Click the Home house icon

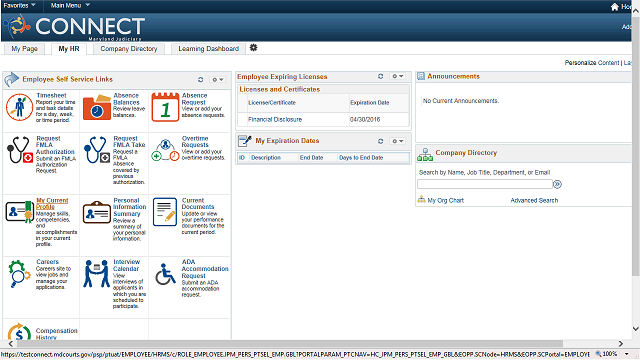coord(615,7)
